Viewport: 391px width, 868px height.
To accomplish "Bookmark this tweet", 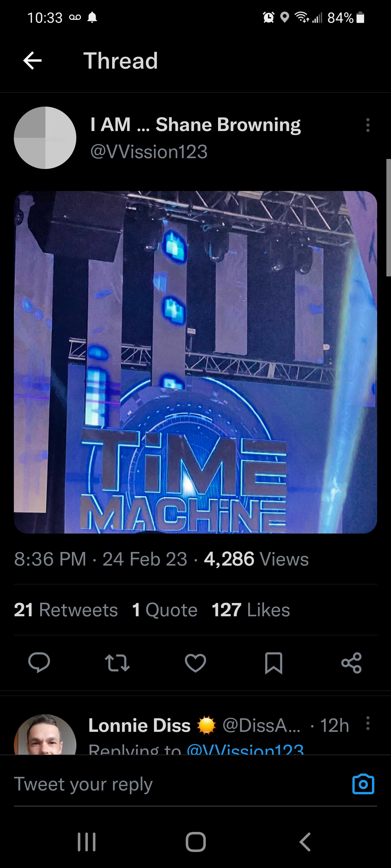I will (x=274, y=663).
